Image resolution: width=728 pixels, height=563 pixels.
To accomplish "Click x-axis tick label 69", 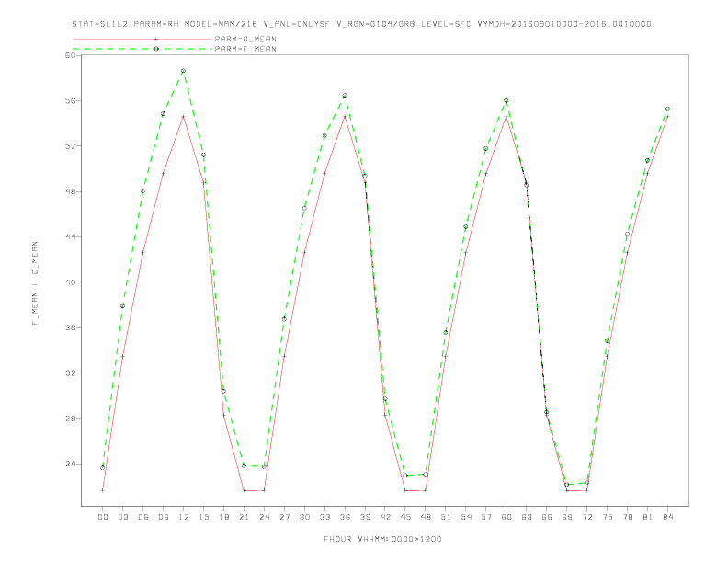I will 567,517.
